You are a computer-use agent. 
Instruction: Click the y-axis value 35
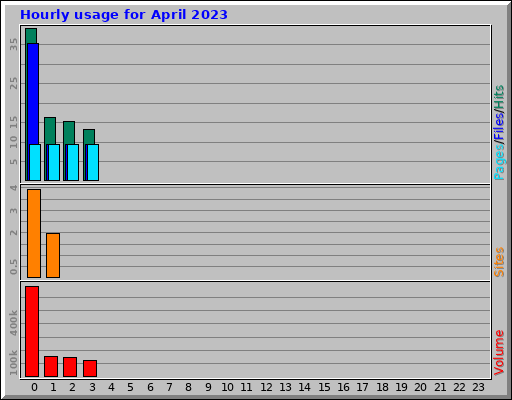pyautogui.click(x=13, y=44)
